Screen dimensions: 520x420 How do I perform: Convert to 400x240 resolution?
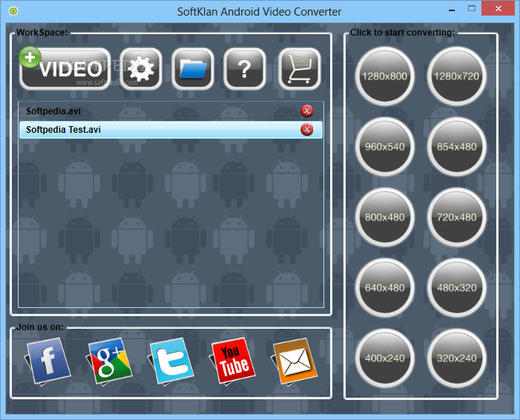pyautogui.click(x=385, y=358)
